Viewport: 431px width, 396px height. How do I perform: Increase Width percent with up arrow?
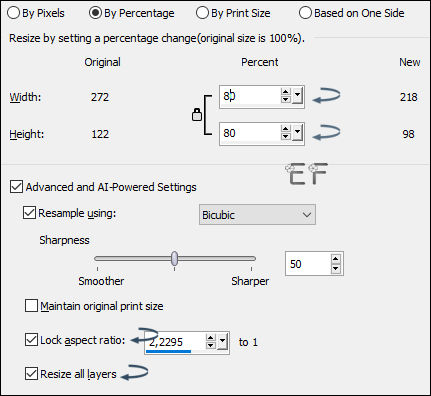286,93
